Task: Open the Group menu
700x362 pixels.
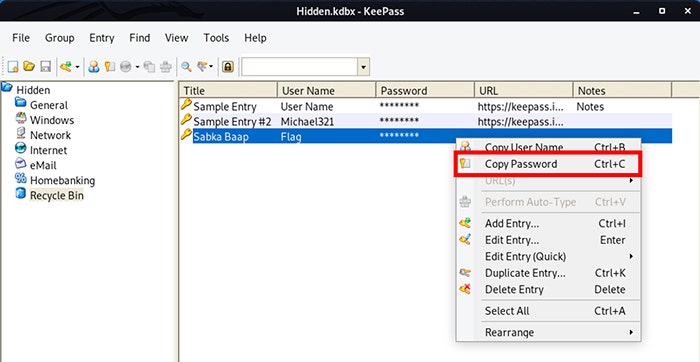Action: click(x=60, y=38)
